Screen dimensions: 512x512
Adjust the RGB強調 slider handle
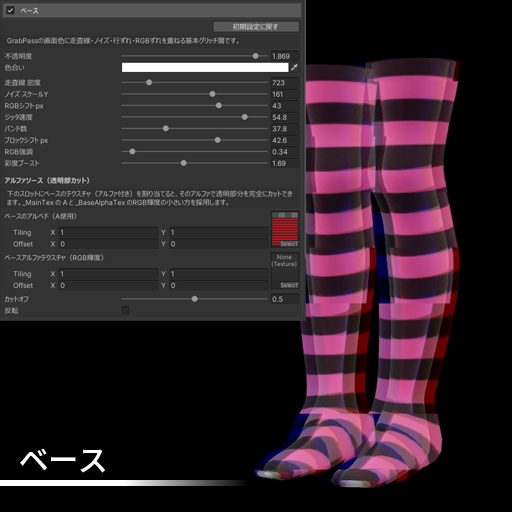click(x=132, y=152)
